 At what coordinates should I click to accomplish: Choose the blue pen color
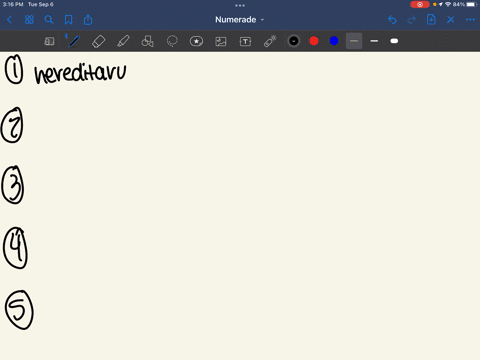pos(334,41)
